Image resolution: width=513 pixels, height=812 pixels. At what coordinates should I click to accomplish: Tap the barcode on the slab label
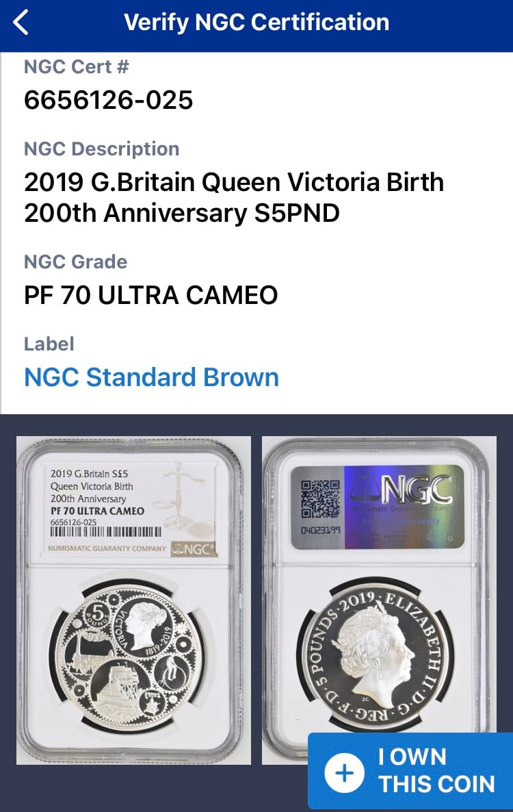pos(105,533)
